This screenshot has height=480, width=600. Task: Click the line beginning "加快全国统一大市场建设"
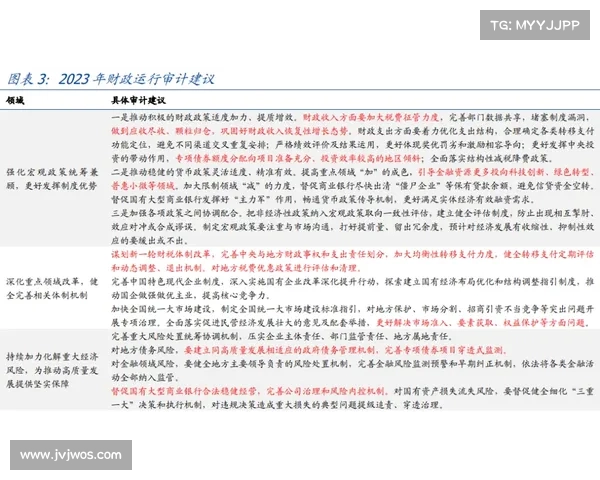tap(352, 309)
